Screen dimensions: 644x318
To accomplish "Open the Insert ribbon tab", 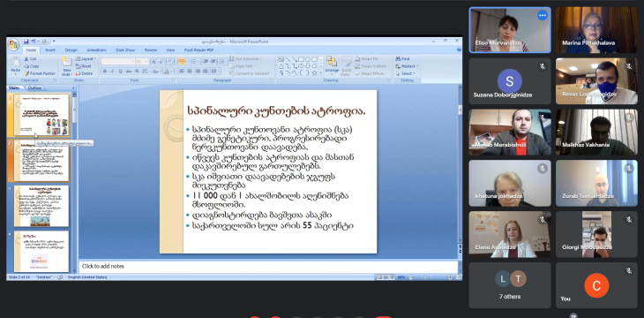I will pos(50,50).
